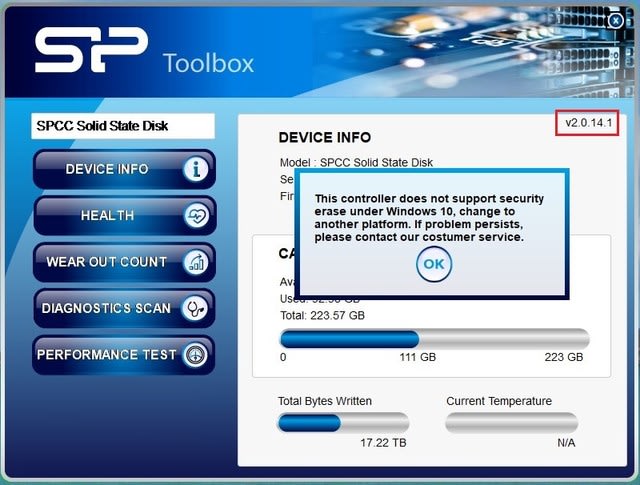Image resolution: width=640 pixels, height=485 pixels.
Task: Select the SPCC Solid State Disk drive field
Action: click(x=123, y=126)
